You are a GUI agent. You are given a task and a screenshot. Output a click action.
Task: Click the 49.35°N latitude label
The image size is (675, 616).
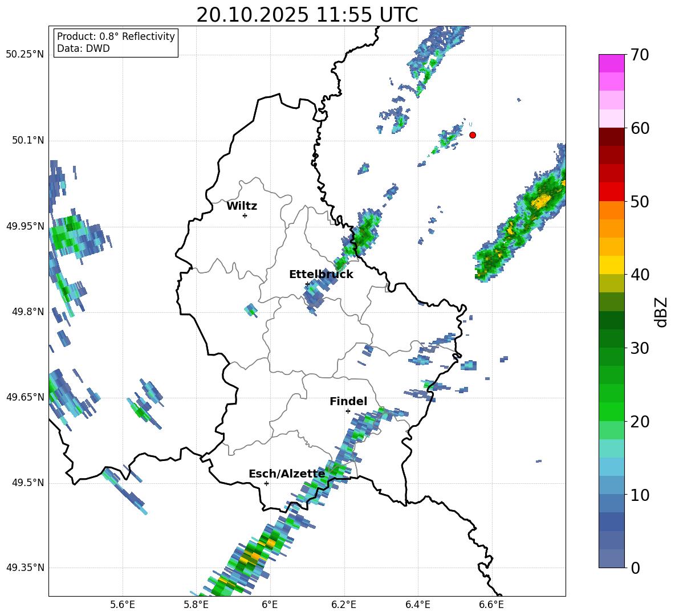25,568
